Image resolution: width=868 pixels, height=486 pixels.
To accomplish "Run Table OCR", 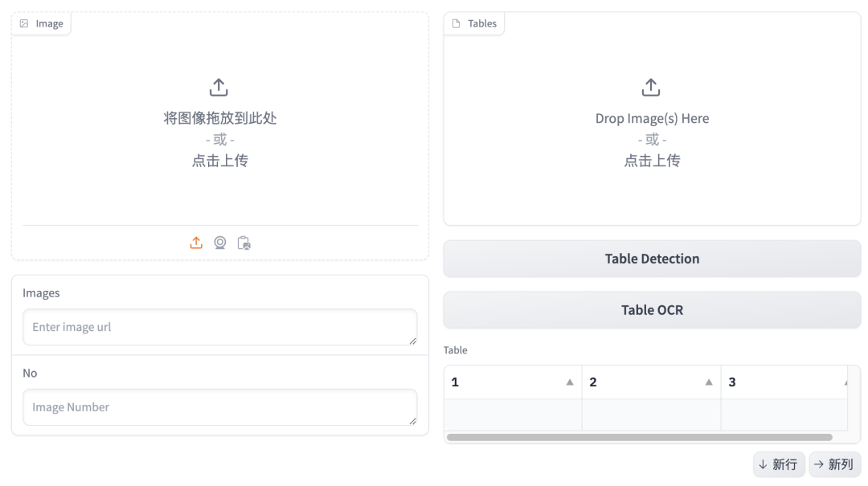I will pyautogui.click(x=652, y=309).
